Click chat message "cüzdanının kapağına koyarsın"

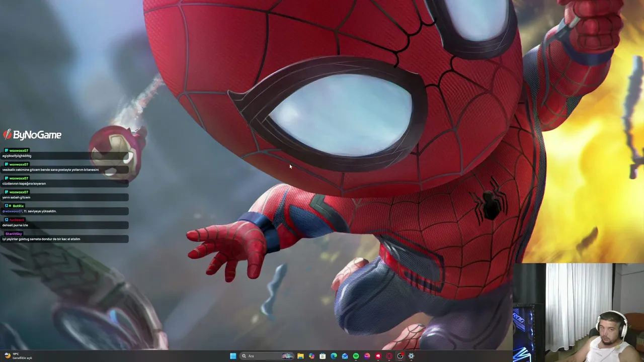pyautogui.click(x=24, y=184)
